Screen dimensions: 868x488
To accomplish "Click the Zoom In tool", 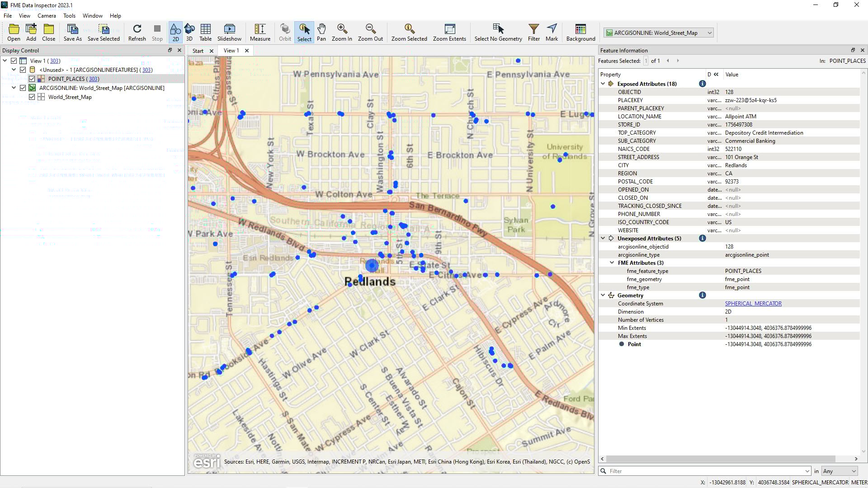I will (x=342, y=33).
